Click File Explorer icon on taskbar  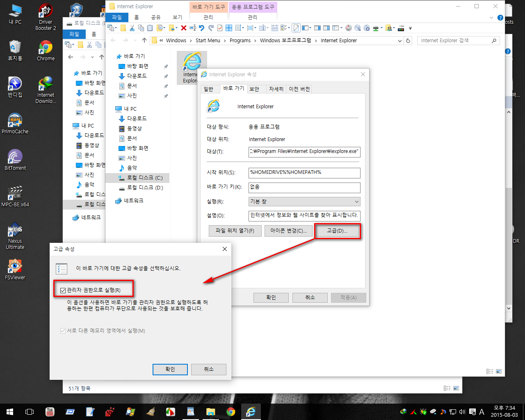(210, 412)
